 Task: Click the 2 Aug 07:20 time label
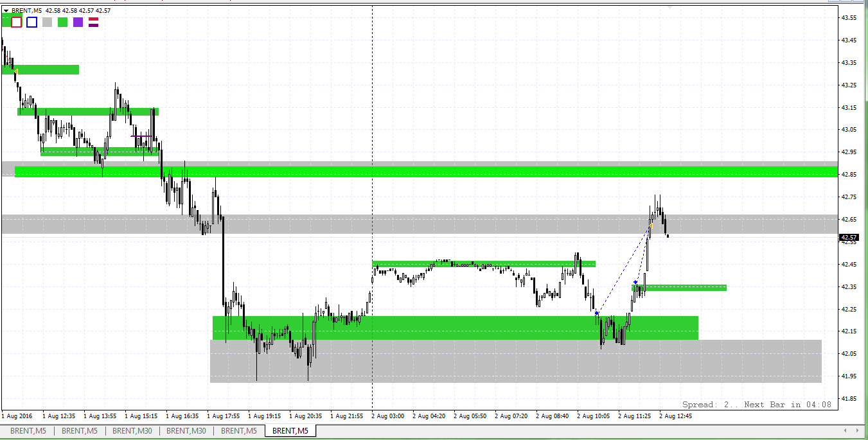click(511, 416)
